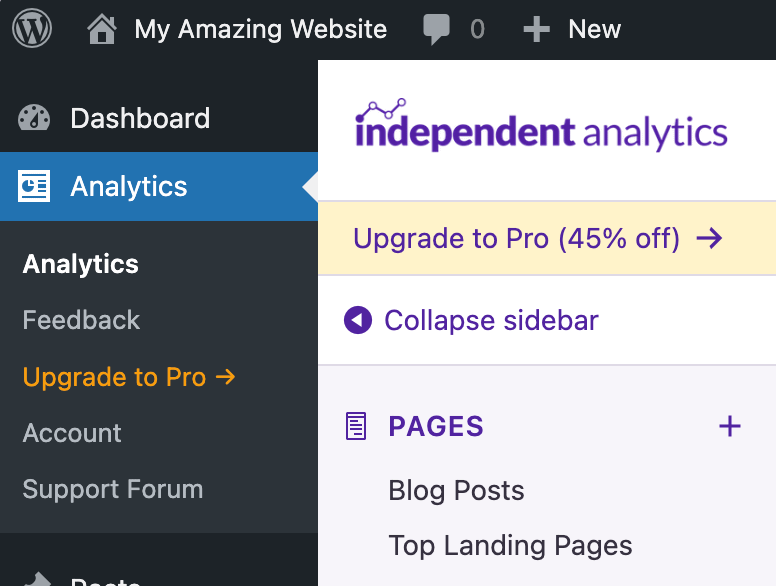776x586 pixels.
Task: Click the WordPress logo icon
Action: pyautogui.click(x=32, y=29)
